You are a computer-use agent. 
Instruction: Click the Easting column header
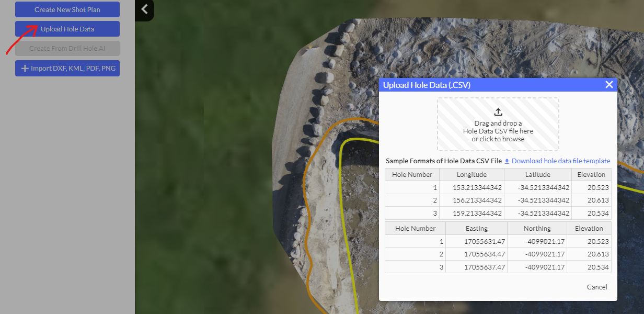pos(476,229)
